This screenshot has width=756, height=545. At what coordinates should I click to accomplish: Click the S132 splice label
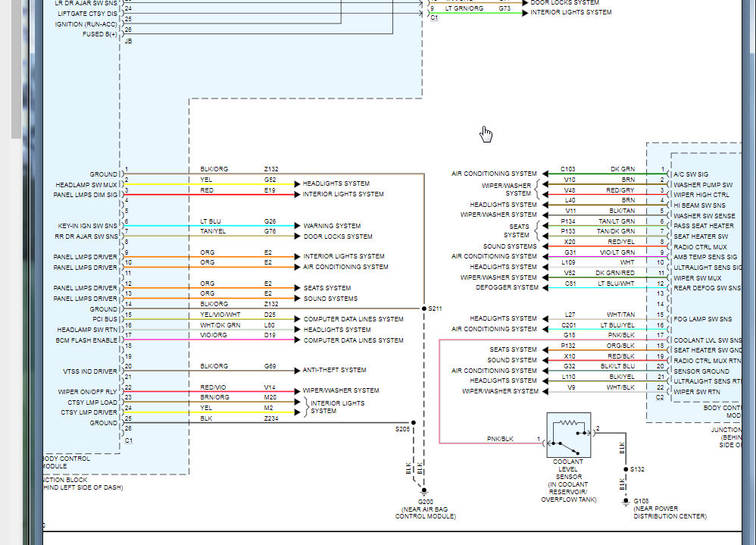click(x=637, y=469)
